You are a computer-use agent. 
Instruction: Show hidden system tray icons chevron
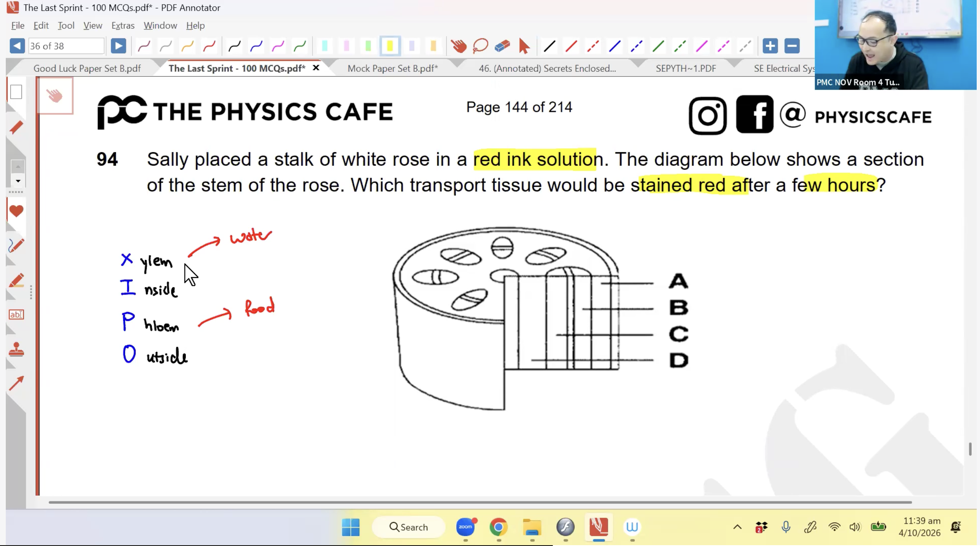pyautogui.click(x=737, y=527)
